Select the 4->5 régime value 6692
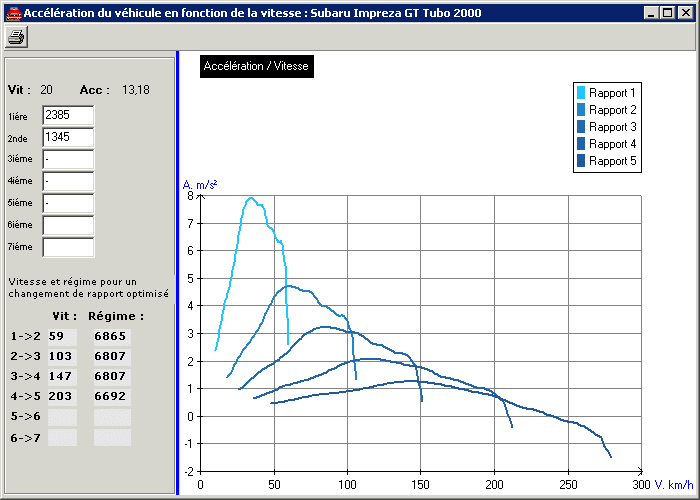Image resolution: width=700 pixels, height=500 pixels. click(111, 397)
